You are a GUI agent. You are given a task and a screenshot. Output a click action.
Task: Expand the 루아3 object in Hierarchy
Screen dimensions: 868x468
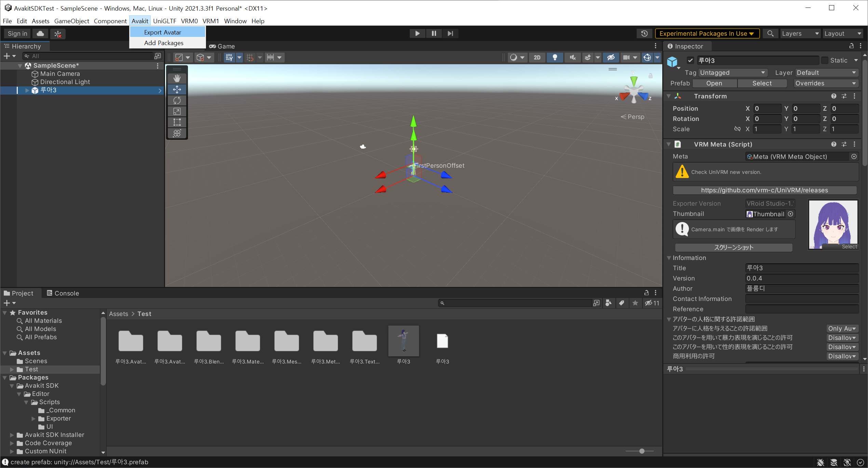click(27, 90)
